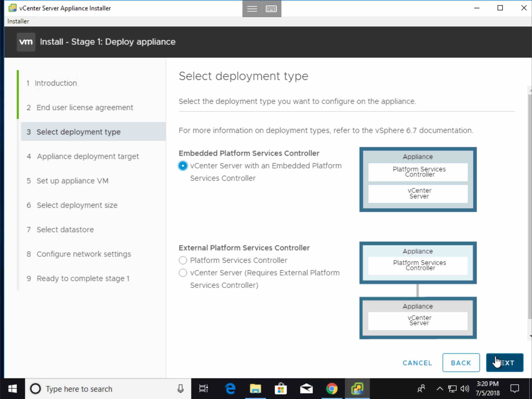The width and height of the screenshot is (532, 399).
Task: Click the BACK button
Action: click(461, 363)
